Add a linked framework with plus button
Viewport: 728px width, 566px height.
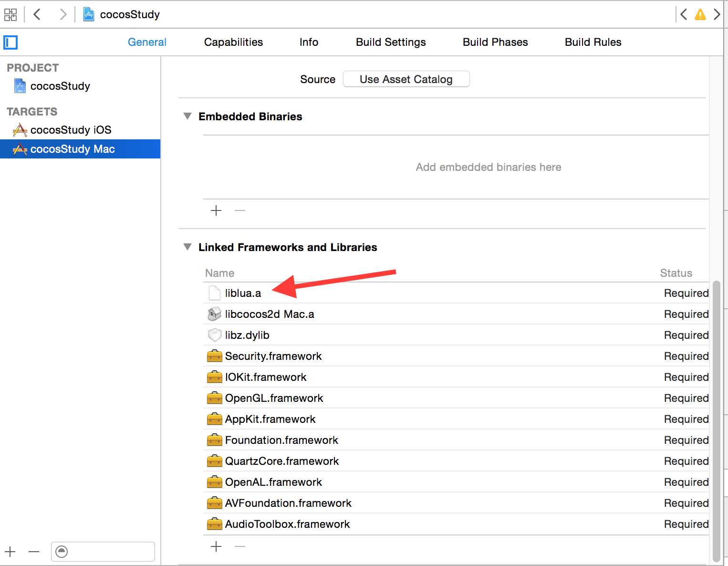tap(216, 546)
